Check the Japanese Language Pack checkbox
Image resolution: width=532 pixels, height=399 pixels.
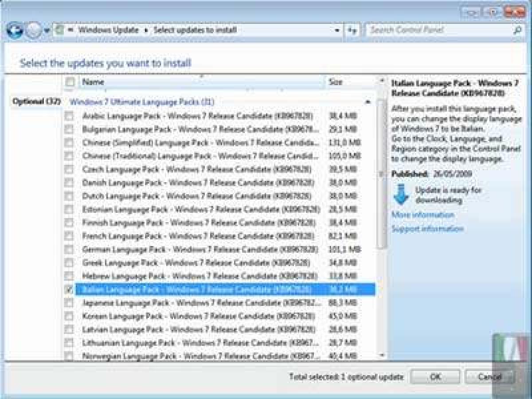pos(69,303)
